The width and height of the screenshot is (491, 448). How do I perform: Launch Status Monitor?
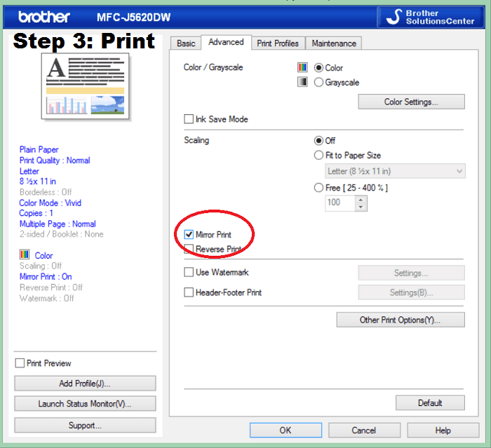(x=85, y=404)
